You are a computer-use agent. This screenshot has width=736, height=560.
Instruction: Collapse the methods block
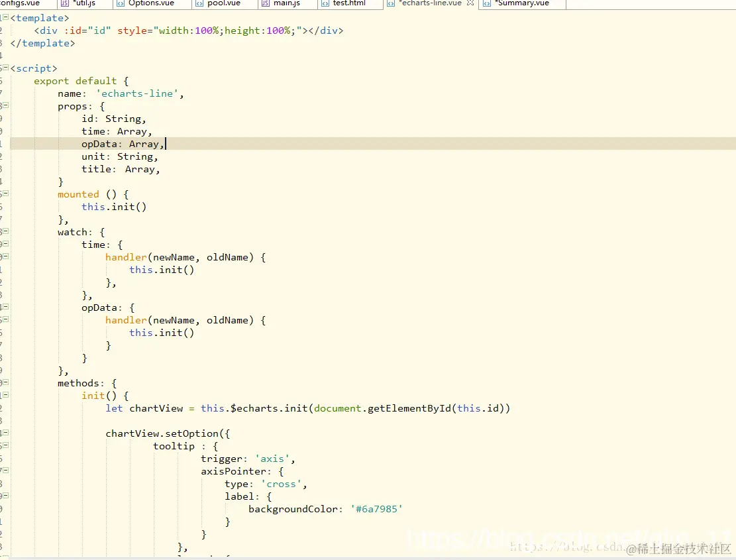(x=6, y=382)
